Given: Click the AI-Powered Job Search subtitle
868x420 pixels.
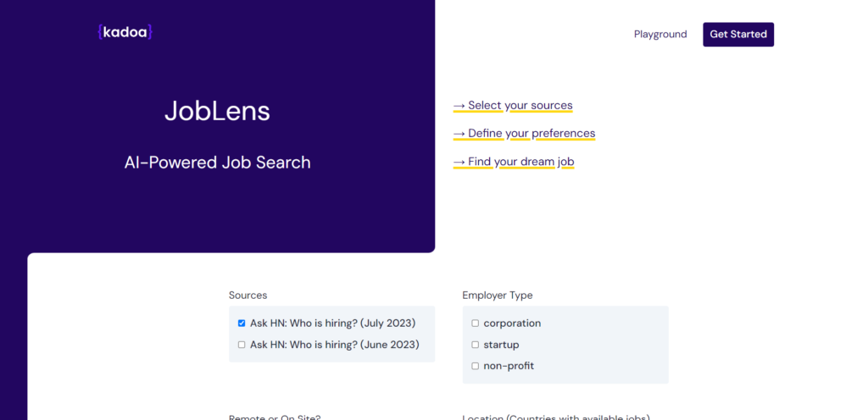Looking at the screenshot, I should pyautogui.click(x=217, y=163).
